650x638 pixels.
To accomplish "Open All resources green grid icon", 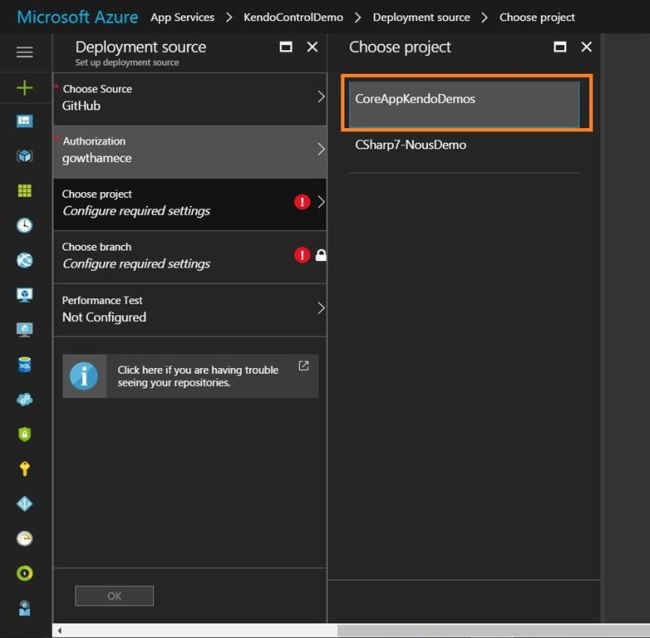I will point(25,191).
